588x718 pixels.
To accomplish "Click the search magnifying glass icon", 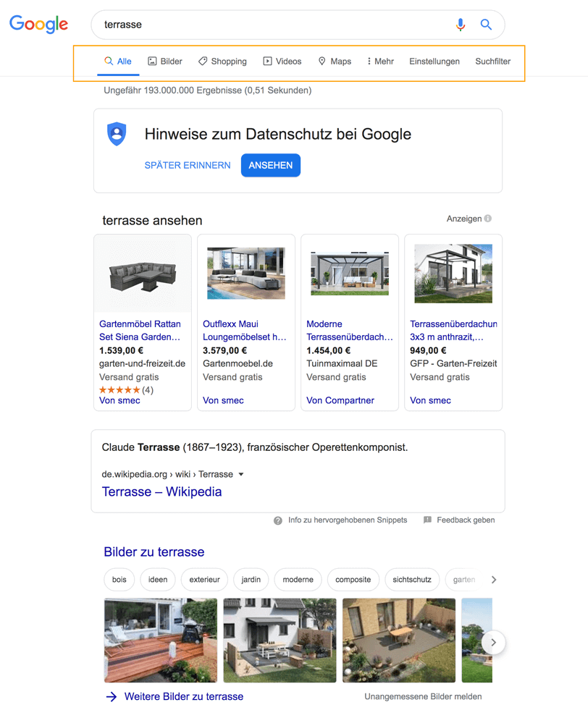I will point(486,25).
